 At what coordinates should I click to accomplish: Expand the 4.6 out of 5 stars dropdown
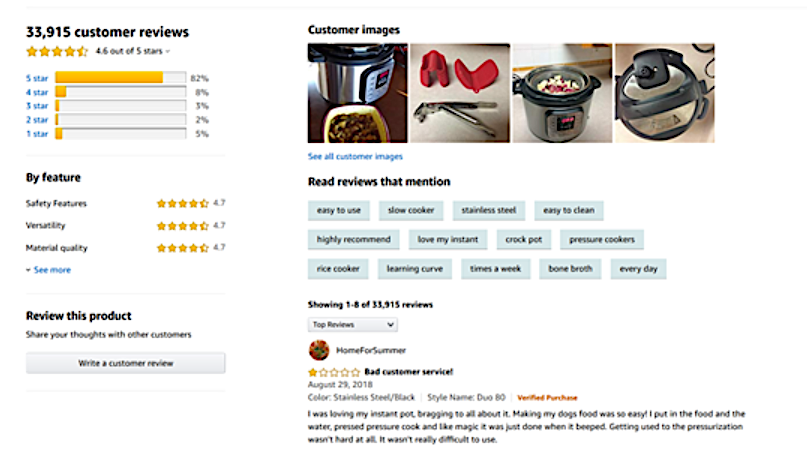click(133, 51)
